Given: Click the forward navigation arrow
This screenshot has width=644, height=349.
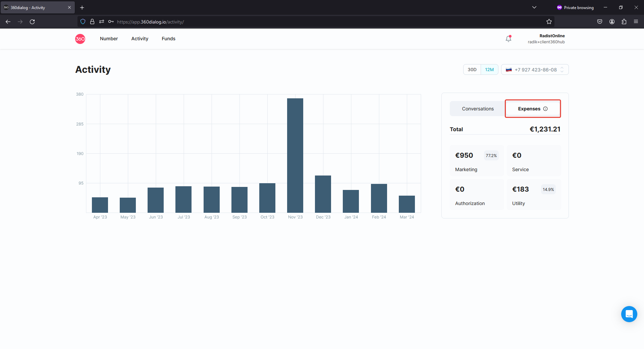Looking at the screenshot, I should [20, 22].
